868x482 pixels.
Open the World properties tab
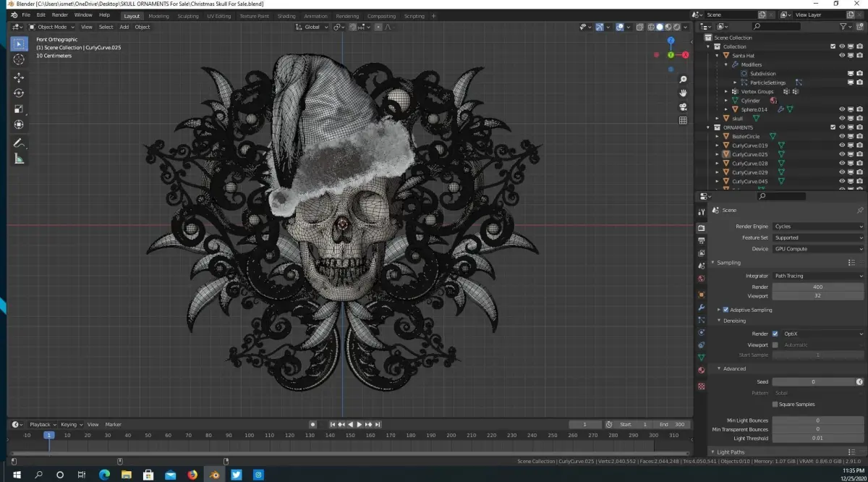701,279
